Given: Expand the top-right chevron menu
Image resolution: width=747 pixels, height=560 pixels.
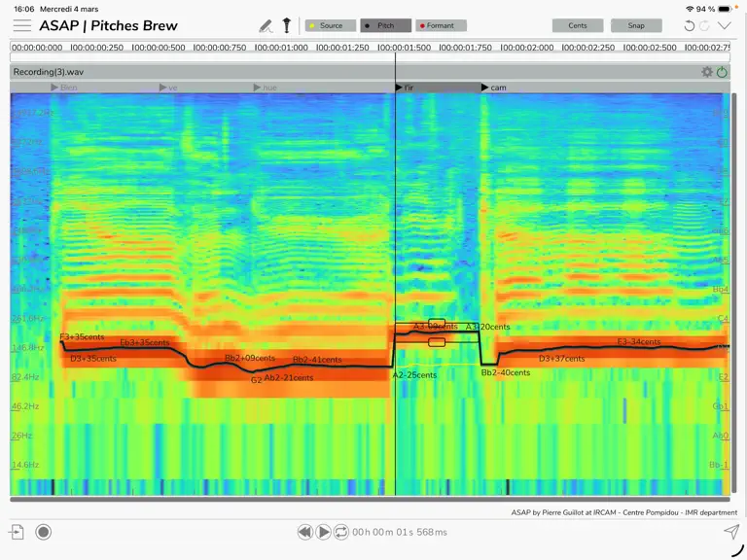Looking at the screenshot, I should pos(724,25).
